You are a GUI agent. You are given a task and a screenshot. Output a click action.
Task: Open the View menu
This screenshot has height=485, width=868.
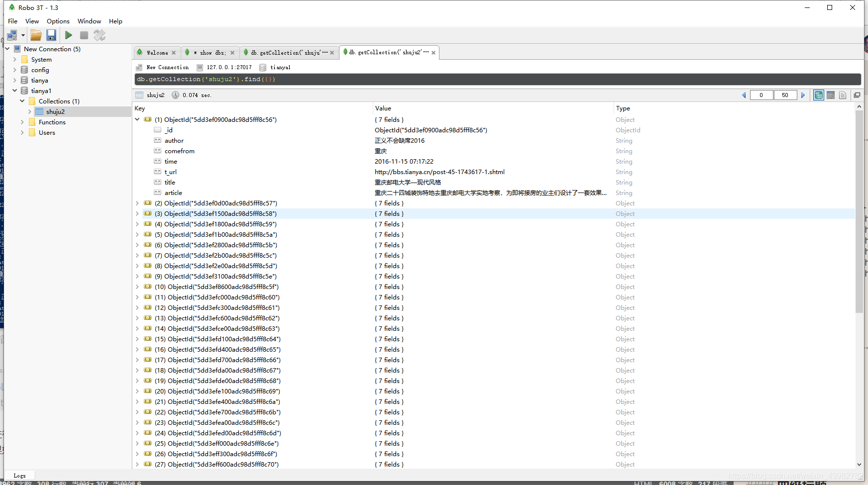[x=32, y=21]
